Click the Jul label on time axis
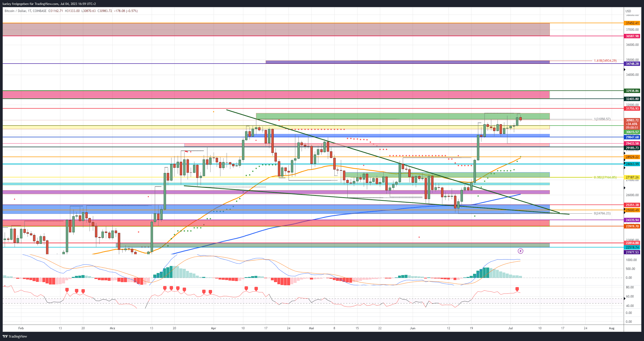Image resolution: width=644 pixels, height=341 pixels. [x=511, y=328]
